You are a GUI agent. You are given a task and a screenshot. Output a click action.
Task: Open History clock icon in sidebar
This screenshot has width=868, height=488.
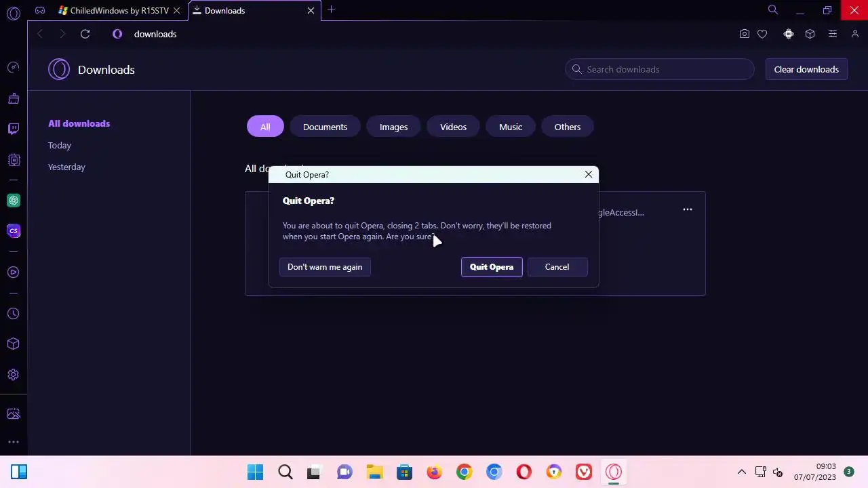[13, 314]
